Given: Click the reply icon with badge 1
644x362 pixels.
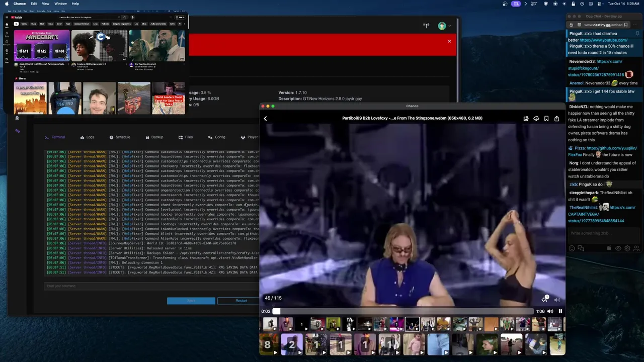Looking at the screenshot, I should coord(544,299).
